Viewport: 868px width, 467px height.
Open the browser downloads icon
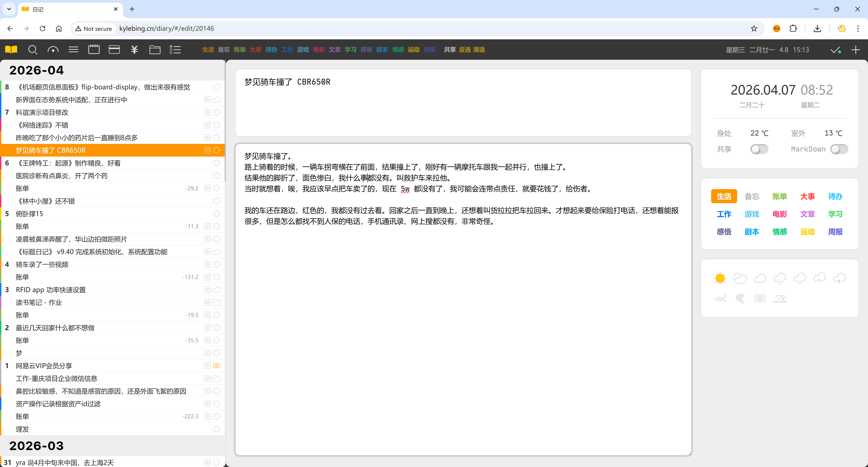coord(817,29)
